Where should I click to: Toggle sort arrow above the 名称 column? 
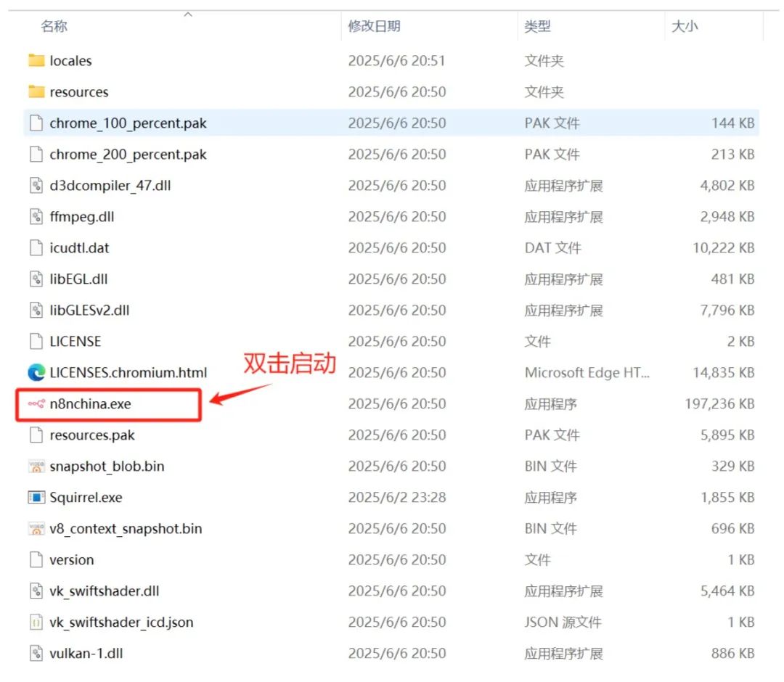coord(188,15)
